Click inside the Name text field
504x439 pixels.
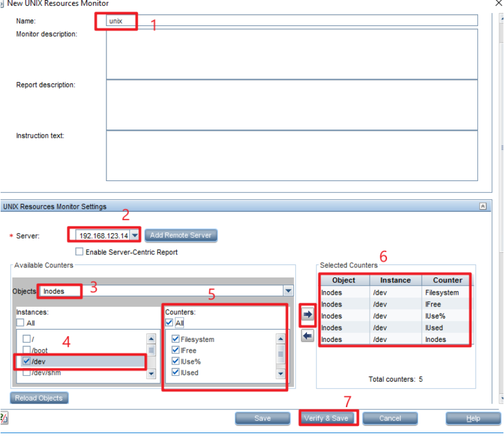(177, 20)
